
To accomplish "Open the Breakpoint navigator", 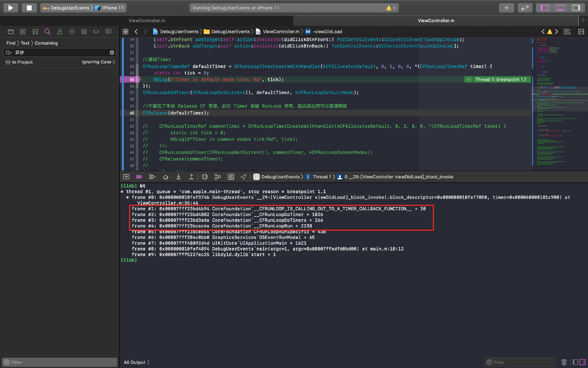I will (96, 32).
